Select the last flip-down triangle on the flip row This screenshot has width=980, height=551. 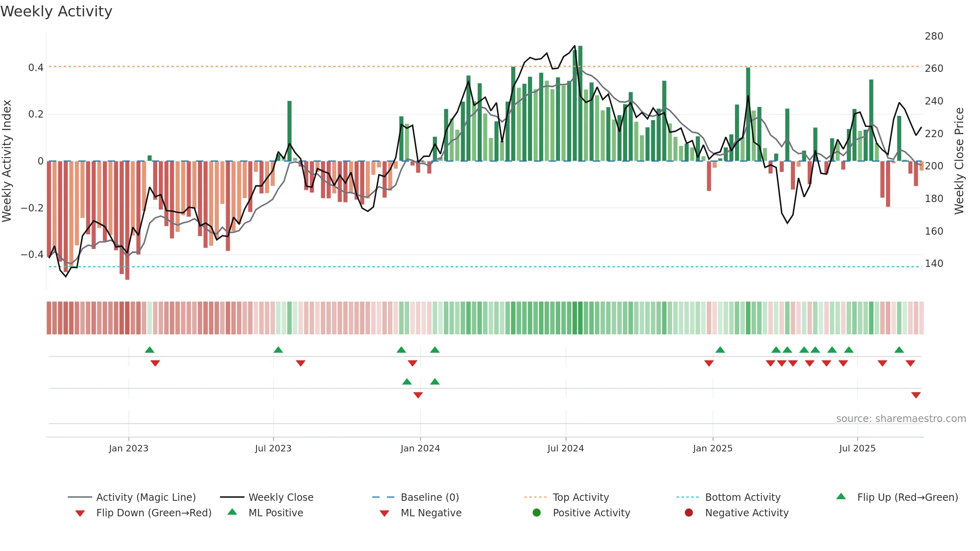point(910,363)
